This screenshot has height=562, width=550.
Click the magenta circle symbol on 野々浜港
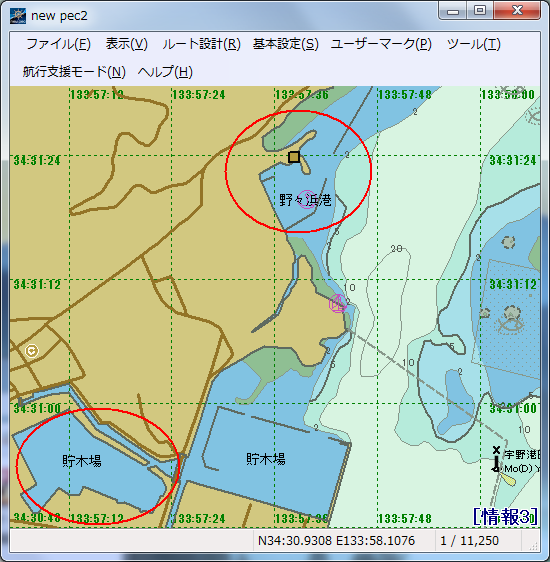pos(306,199)
